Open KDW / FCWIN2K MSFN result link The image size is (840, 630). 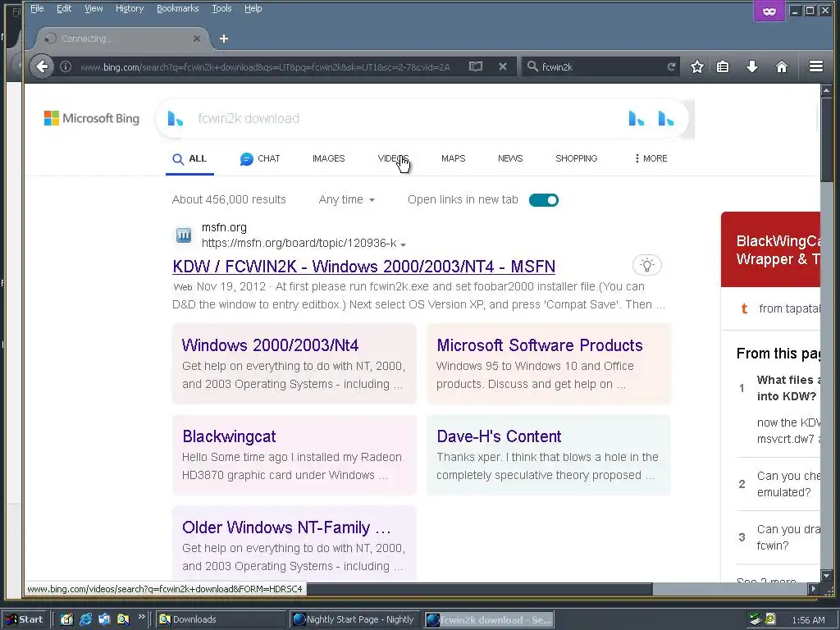363,267
